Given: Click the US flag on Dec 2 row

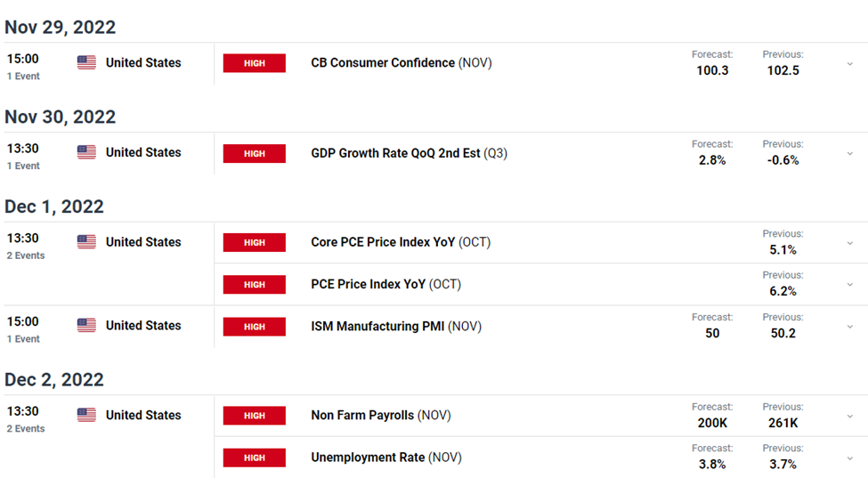Looking at the screenshot, I should (x=86, y=415).
